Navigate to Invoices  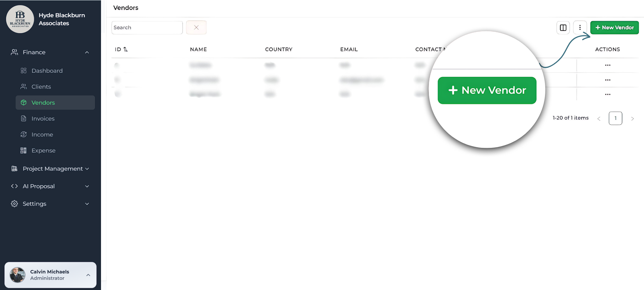click(43, 118)
